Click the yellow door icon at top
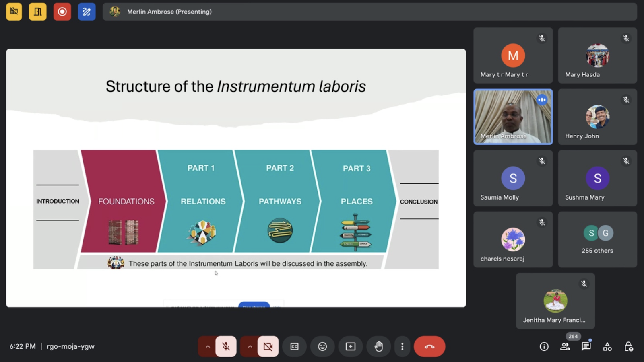This screenshot has width=644, height=362. coord(37,12)
